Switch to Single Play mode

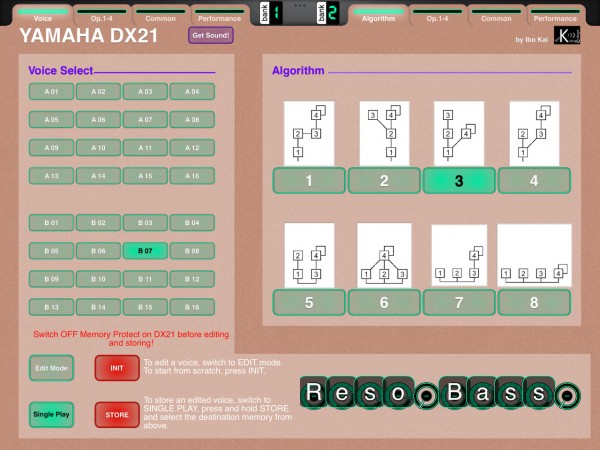[51, 414]
